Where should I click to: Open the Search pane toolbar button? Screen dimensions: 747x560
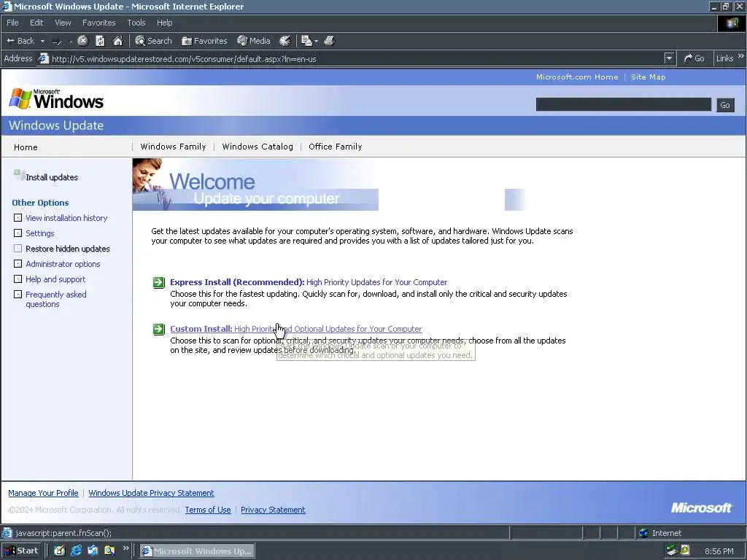153,41
